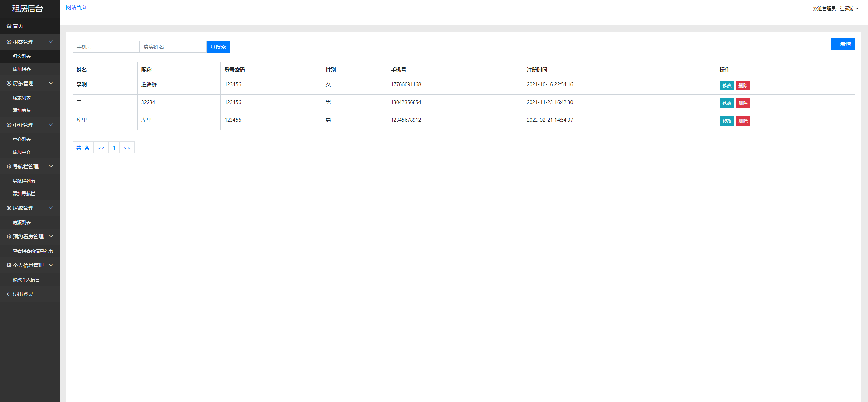Collapse the 租客管理 chevron
The image size is (868, 402).
pyautogui.click(x=51, y=42)
